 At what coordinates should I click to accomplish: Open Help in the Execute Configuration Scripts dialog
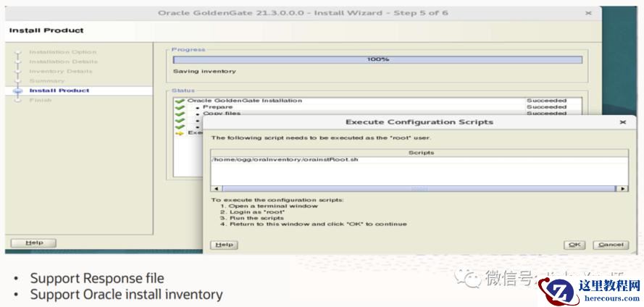225,245
